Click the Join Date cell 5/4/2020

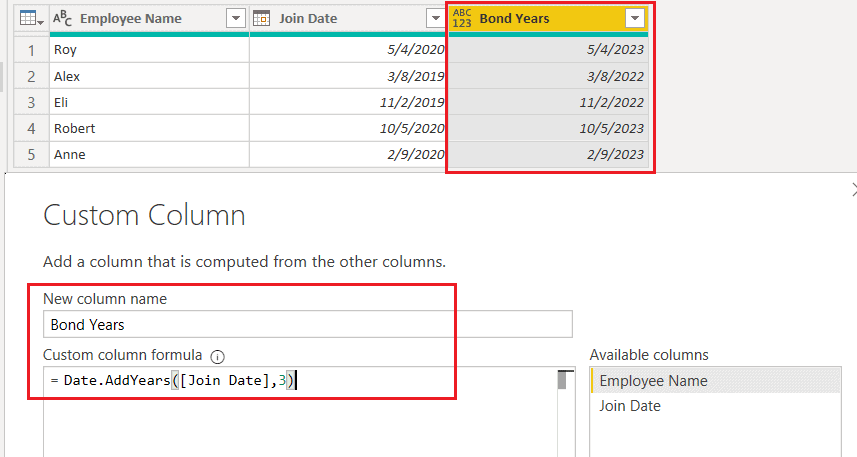click(349, 50)
